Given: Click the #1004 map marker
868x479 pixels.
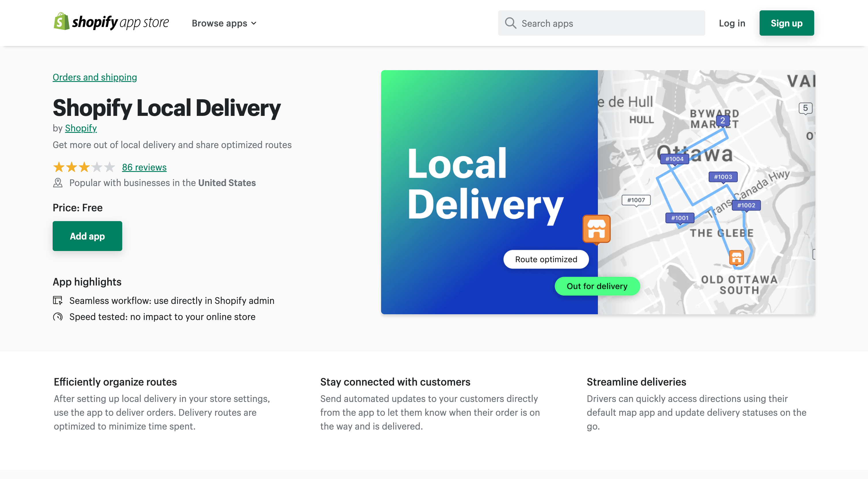Looking at the screenshot, I should (x=675, y=159).
